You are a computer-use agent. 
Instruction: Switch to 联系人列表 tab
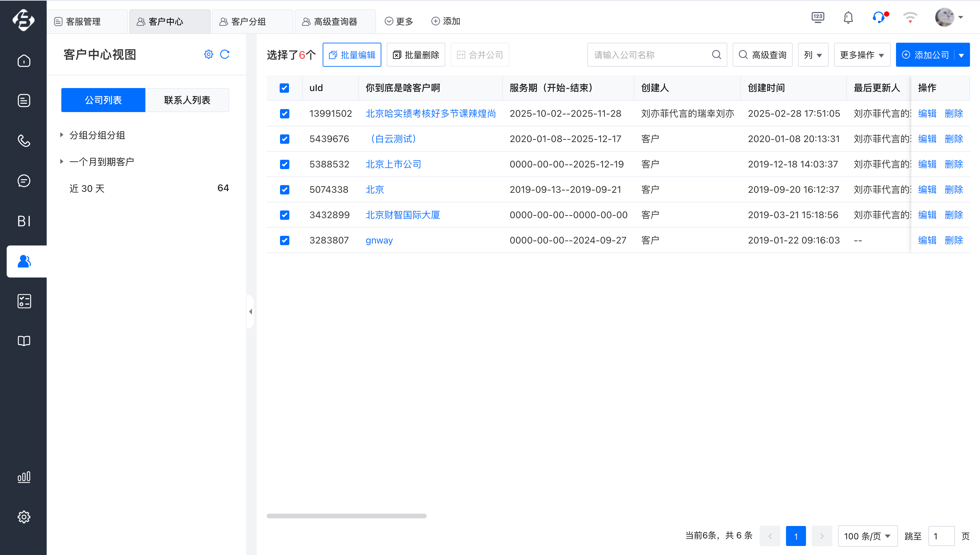(187, 100)
